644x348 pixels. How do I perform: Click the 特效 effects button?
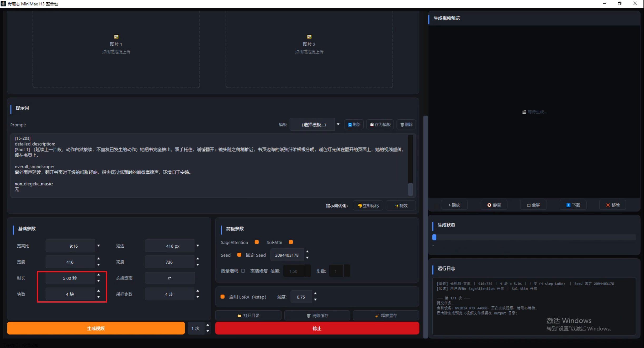401,205
